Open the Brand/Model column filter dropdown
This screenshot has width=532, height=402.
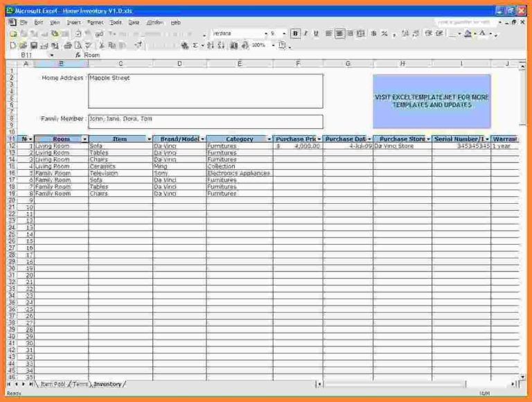pos(202,139)
